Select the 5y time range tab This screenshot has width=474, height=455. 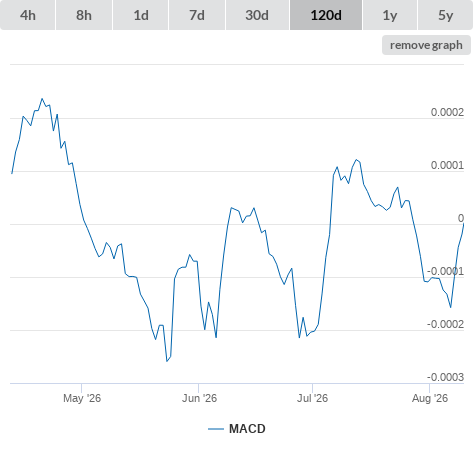(x=446, y=15)
